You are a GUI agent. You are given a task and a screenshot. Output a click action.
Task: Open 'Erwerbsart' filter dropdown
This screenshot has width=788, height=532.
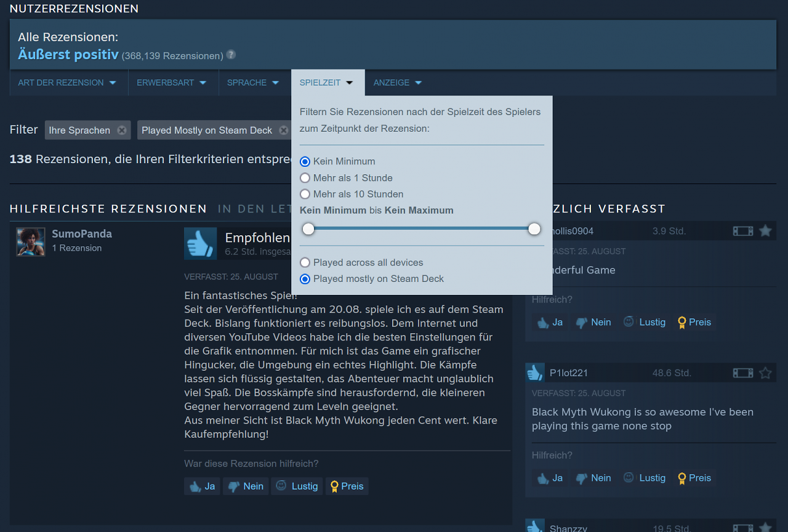tap(172, 83)
